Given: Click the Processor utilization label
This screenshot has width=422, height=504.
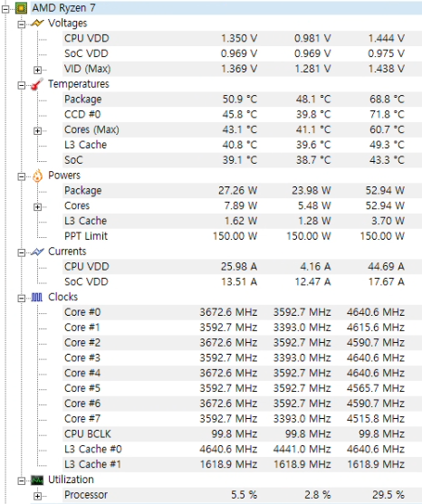Looking at the screenshot, I should coord(86,495).
